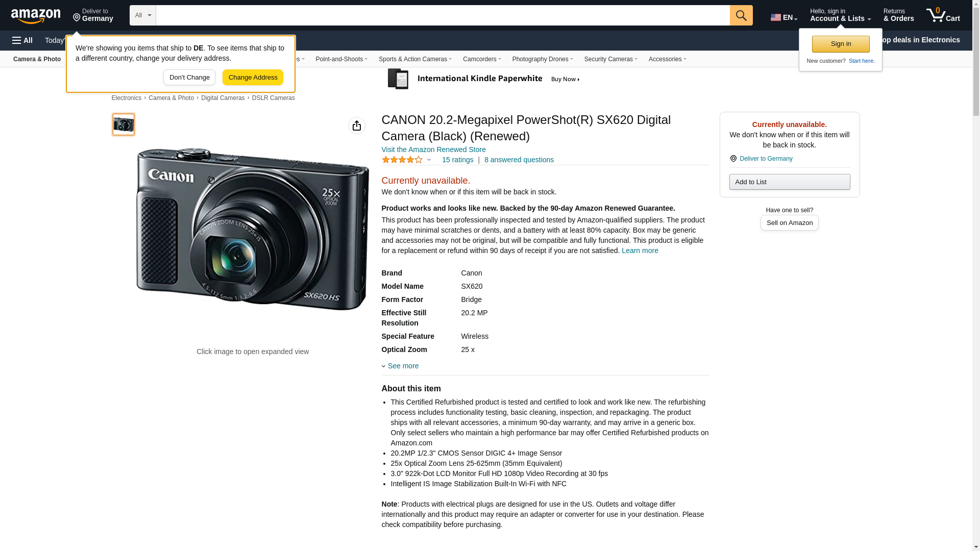Click inside the Amazon search field
The image size is (980, 551).
[442, 15]
